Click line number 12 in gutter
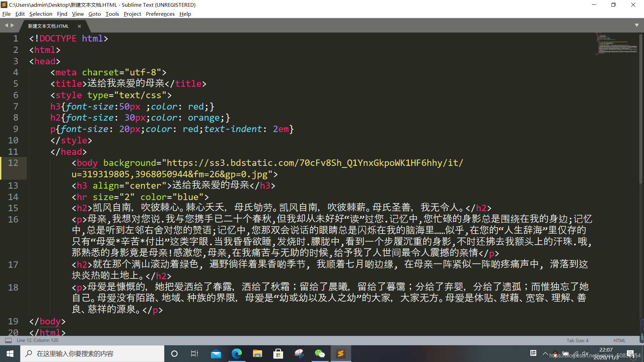This screenshot has width=644, height=362. (x=13, y=163)
